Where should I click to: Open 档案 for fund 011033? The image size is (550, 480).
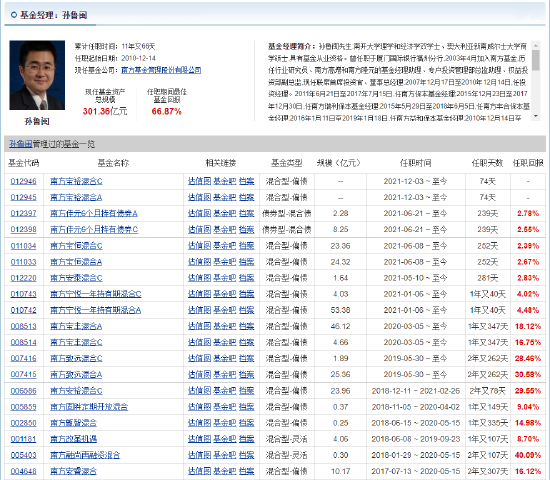coord(247,262)
